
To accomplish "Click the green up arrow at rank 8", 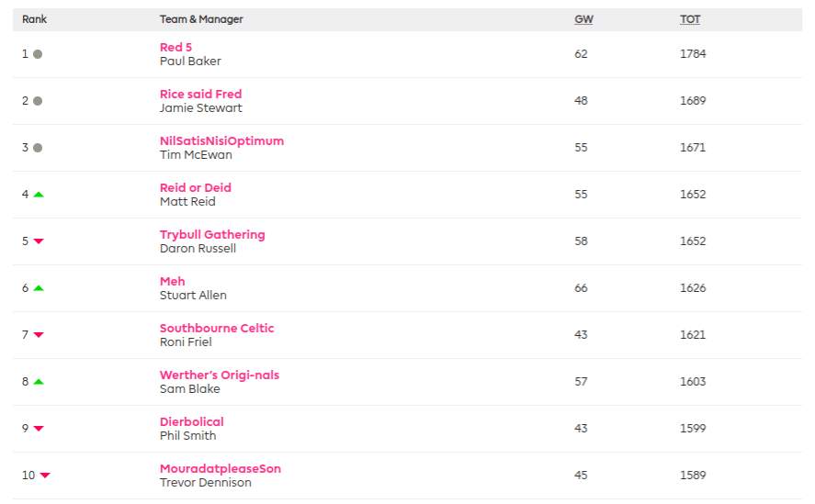I will (39, 382).
